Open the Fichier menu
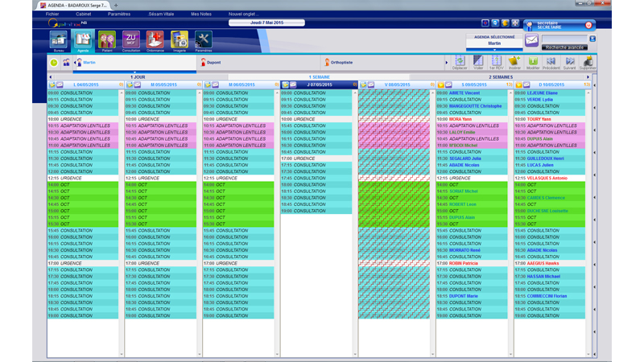This screenshot has height=362, width=644. pyautogui.click(x=52, y=14)
